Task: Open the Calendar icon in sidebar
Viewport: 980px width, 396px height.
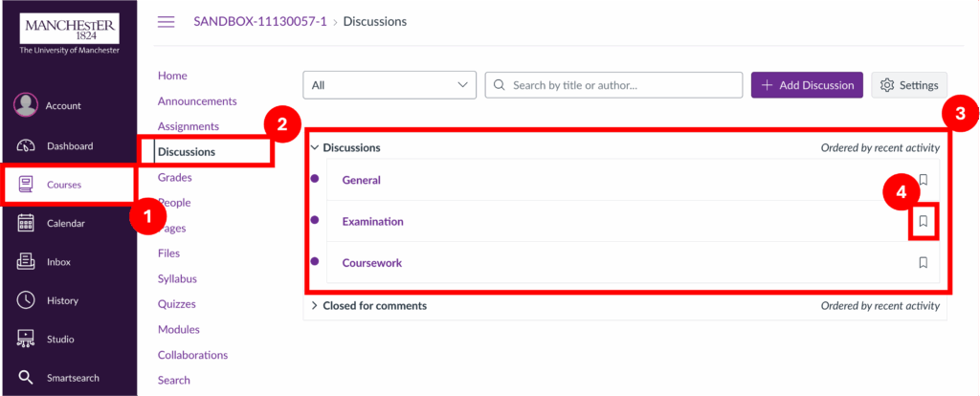Action: [27, 223]
